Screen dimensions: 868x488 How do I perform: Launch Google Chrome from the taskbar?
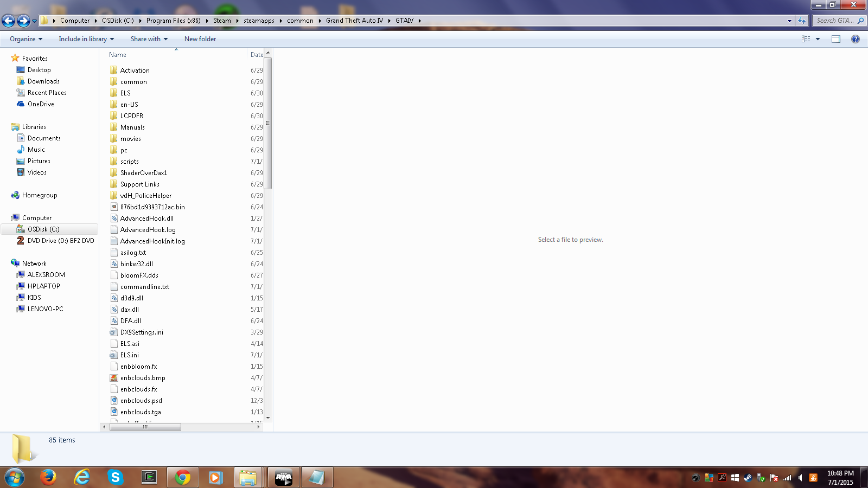coord(183,478)
